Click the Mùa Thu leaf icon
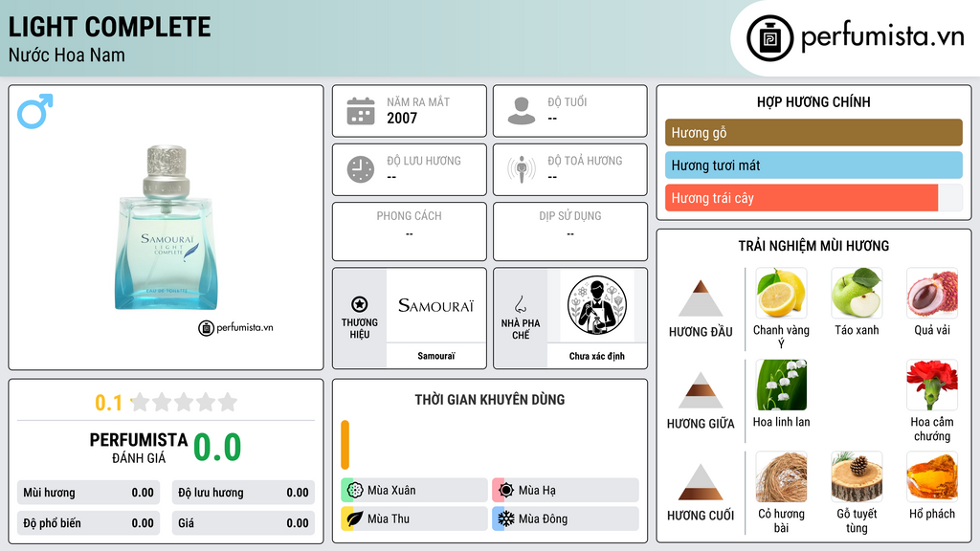 355,518
